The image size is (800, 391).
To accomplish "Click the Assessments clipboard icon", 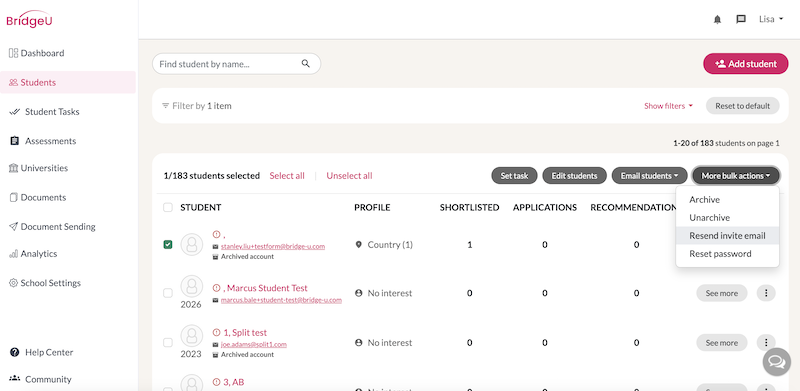I will point(14,140).
